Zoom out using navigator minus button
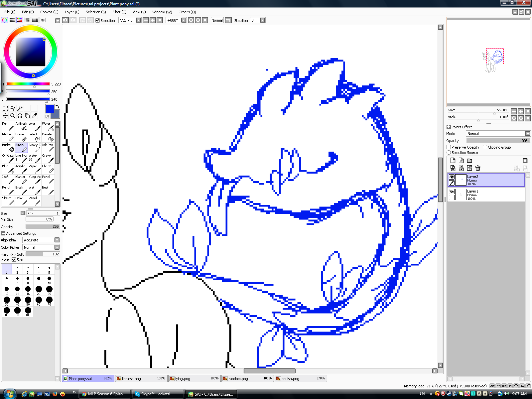 (514, 111)
